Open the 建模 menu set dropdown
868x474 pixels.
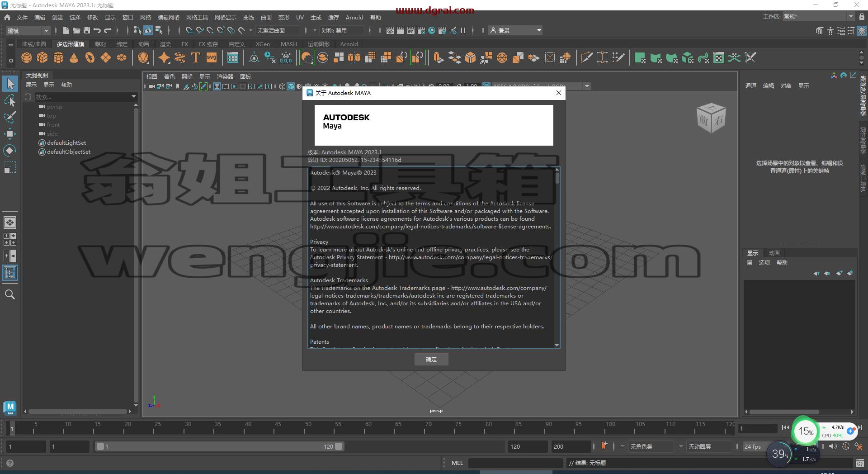pos(28,30)
